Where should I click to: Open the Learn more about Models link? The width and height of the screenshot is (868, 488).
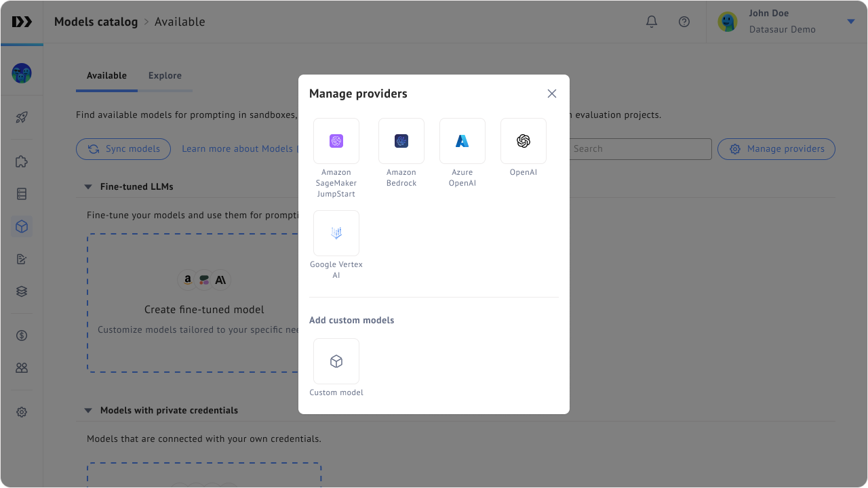click(x=237, y=149)
